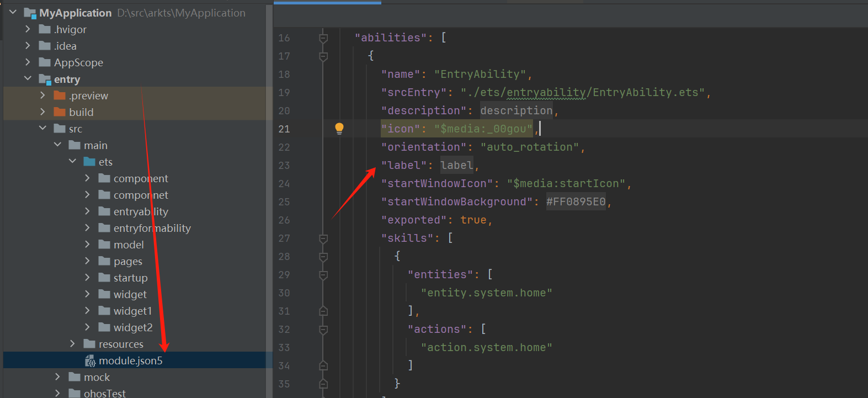
Task: Fold actions array at line 32 gutter
Action: click(x=323, y=330)
